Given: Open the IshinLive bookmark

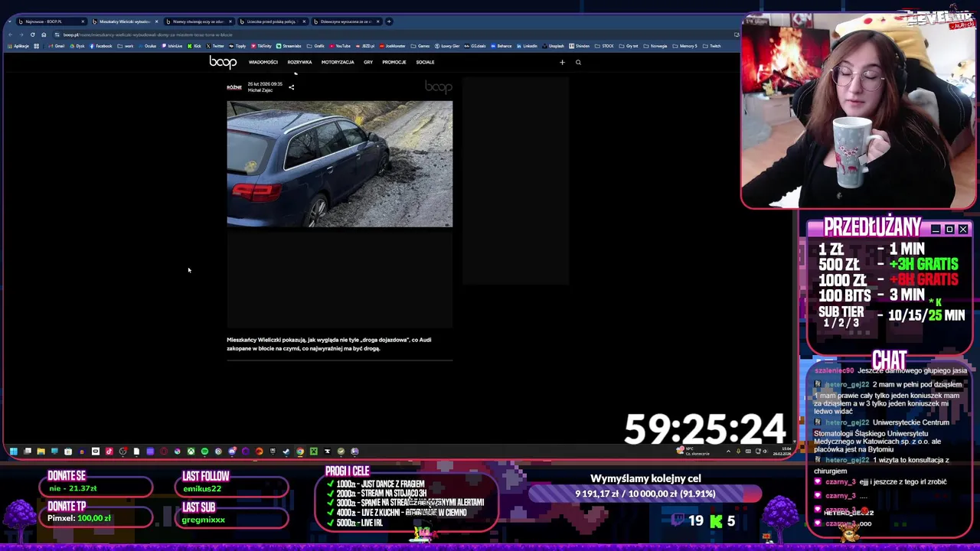Looking at the screenshot, I should [171, 46].
